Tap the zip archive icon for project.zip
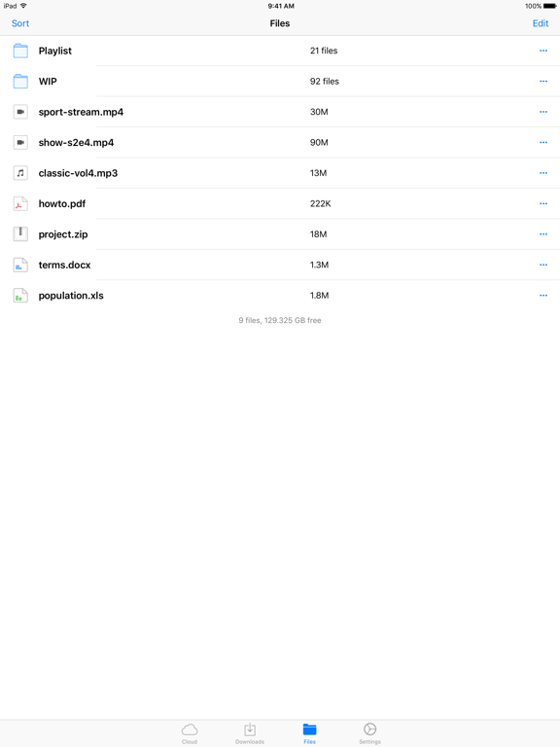Viewport: 560px width, 747px height. coord(20,234)
